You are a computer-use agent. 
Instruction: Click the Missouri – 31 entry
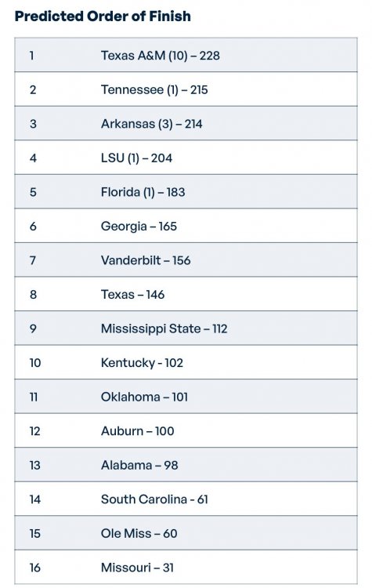pyautogui.click(x=137, y=568)
